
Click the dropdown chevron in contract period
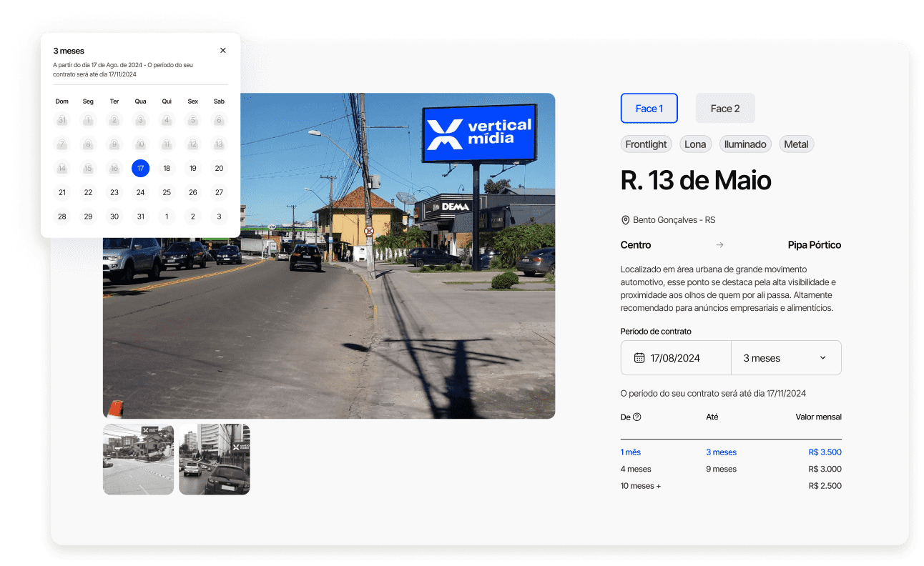[822, 358]
